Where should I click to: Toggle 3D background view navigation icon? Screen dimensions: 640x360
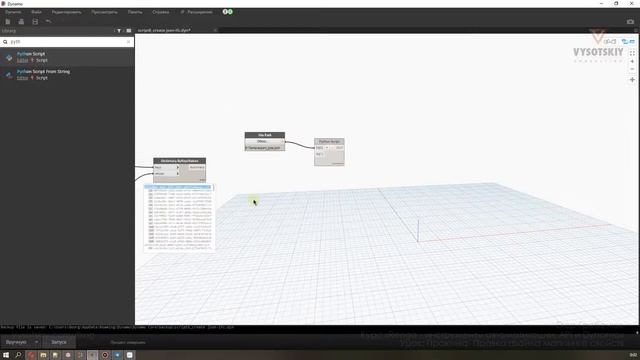pyautogui.click(x=628, y=41)
